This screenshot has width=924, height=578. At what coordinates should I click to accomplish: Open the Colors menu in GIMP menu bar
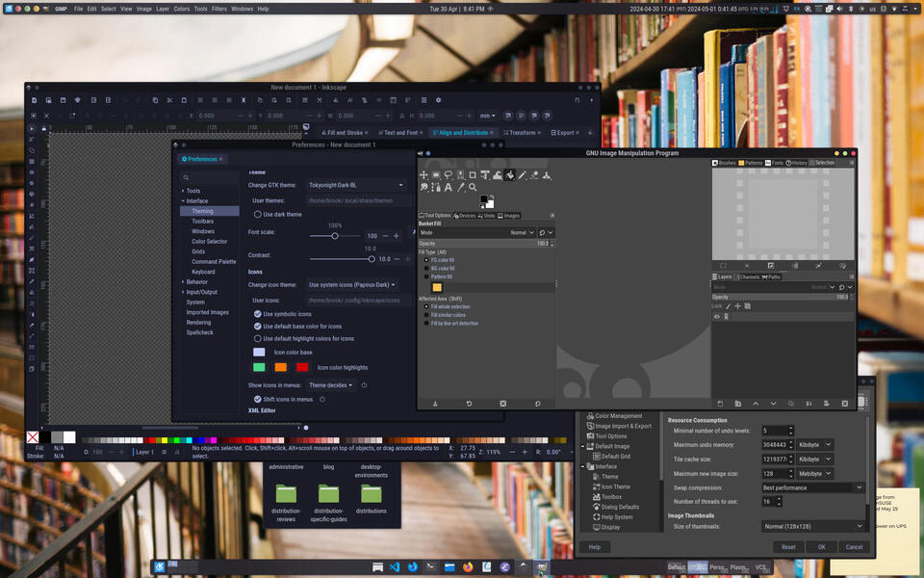pyautogui.click(x=182, y=9)
